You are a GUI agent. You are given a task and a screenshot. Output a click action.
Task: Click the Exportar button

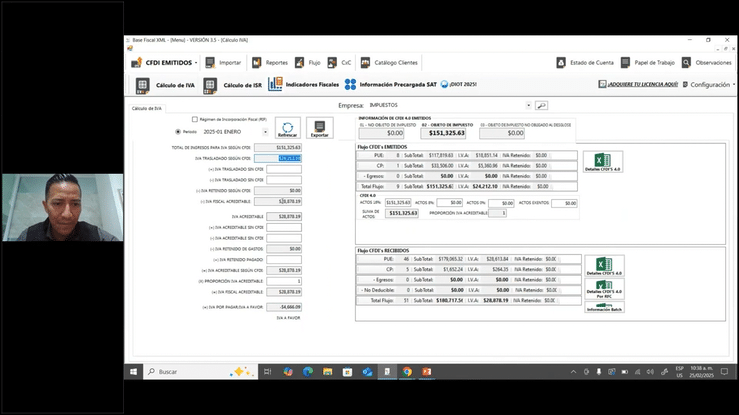click(x=320, y=128)
